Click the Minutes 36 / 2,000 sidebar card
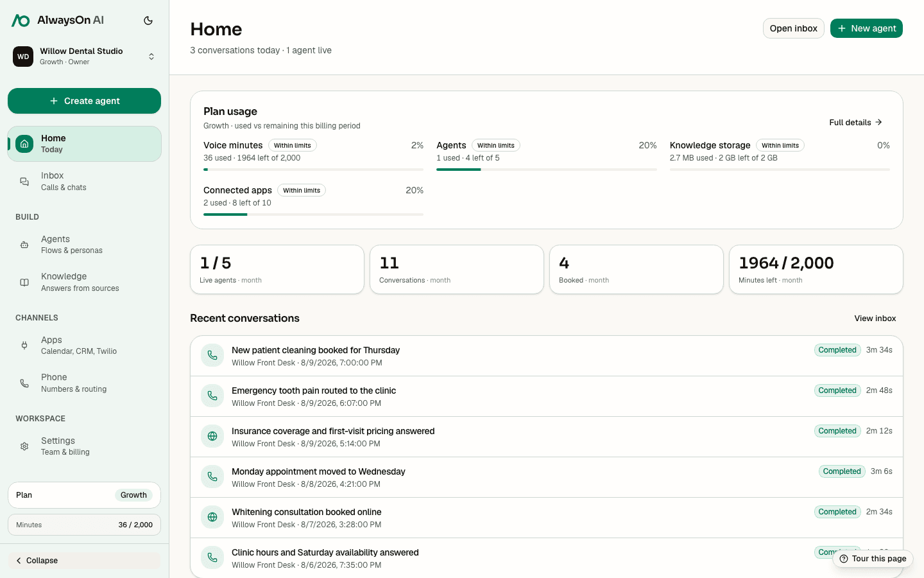This screenshot has height=578, width=924. pyautogui.click(x=84, y=525)
